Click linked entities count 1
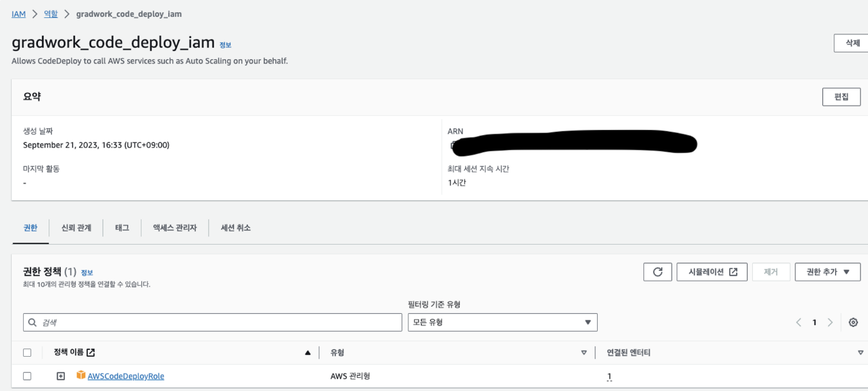 (609, 376)
